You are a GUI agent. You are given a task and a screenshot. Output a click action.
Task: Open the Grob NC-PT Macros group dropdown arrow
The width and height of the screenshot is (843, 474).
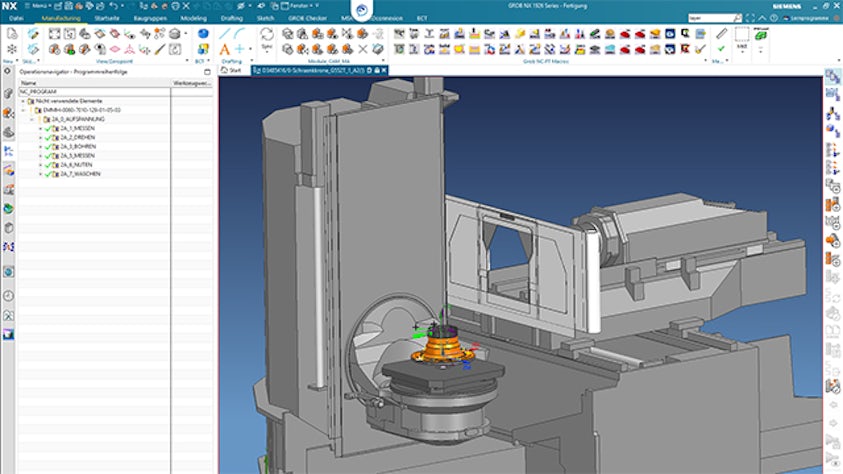(705, 61)
